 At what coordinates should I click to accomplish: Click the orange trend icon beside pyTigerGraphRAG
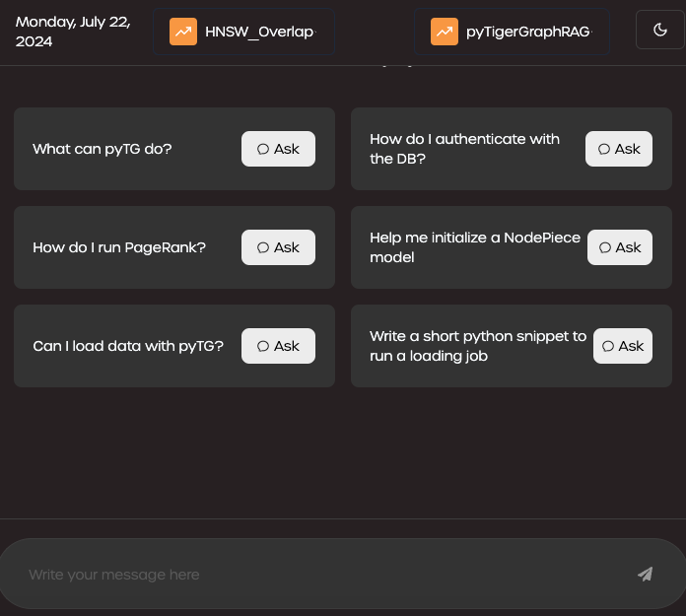pos(445,32)
